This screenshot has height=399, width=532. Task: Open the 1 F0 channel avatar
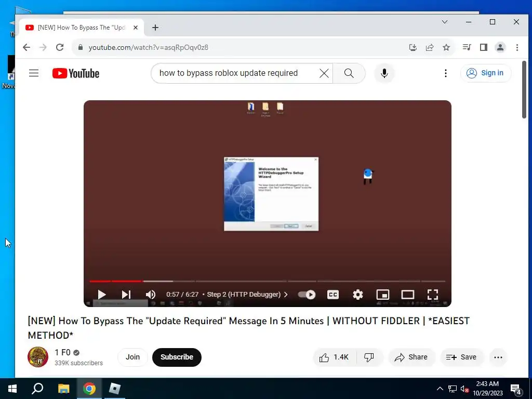click(37, 357)
